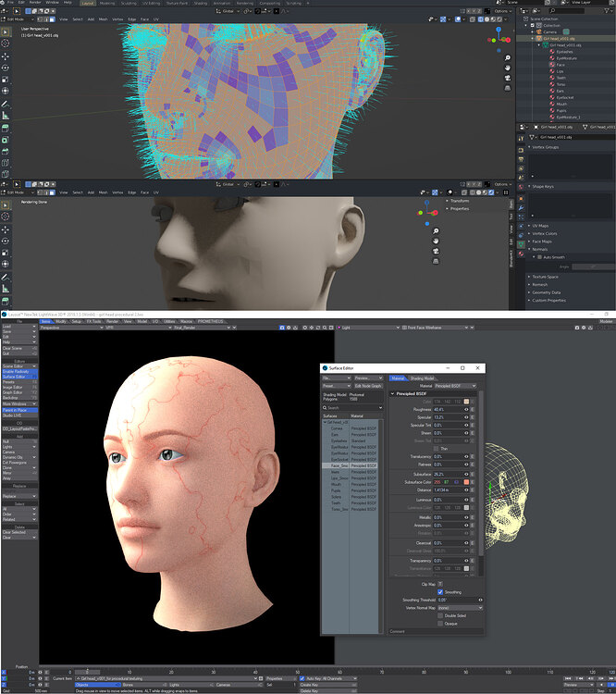616x694 pixels.
Task: Open the Subsurface Color swatch
Action: click(x=466, y=482)
